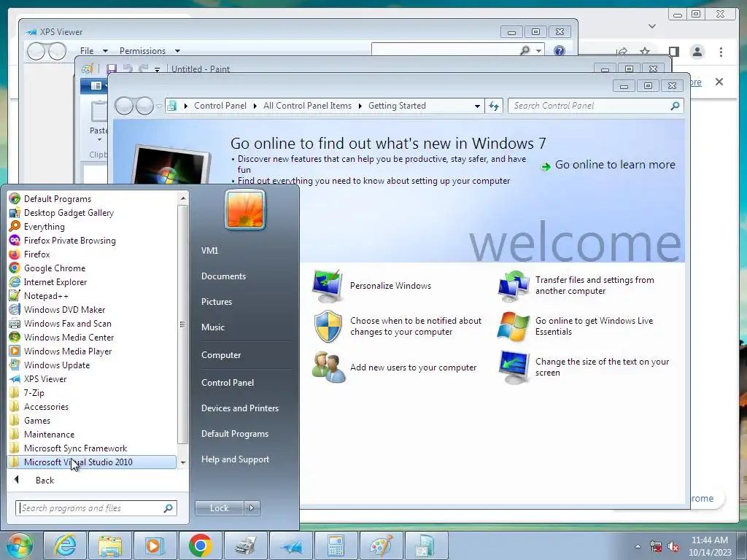Screen dimensions: 747x560
Task: Open Internet Explorer from the programs list
Action: (55, 282)
